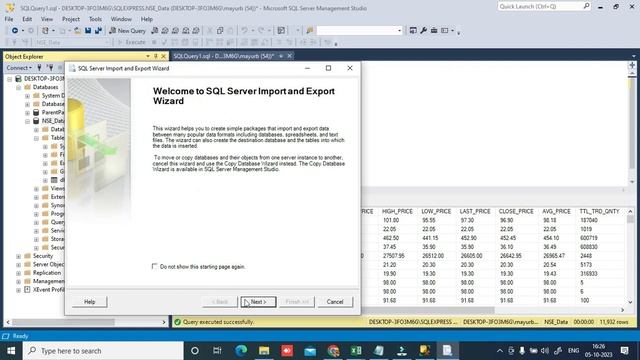640x360 pixels.
Task: Select the SQLQuery1.sql document tab
Action: [x=223, y=56]
